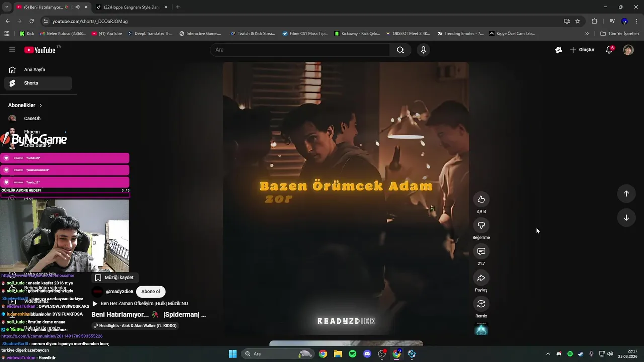Show more bookmarks with double chevron

(x=587, y=34)
